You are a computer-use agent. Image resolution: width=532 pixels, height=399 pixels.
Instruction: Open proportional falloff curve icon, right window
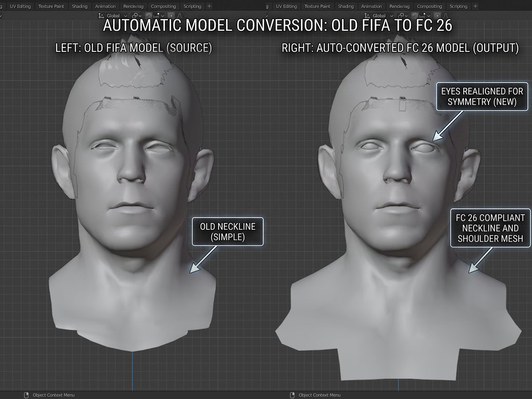coord(446,16)
